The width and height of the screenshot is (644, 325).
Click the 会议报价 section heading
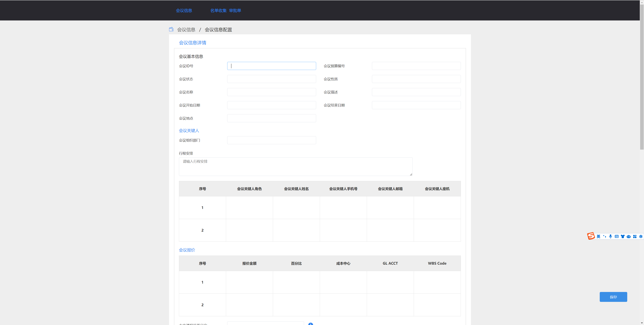(187, 250)
